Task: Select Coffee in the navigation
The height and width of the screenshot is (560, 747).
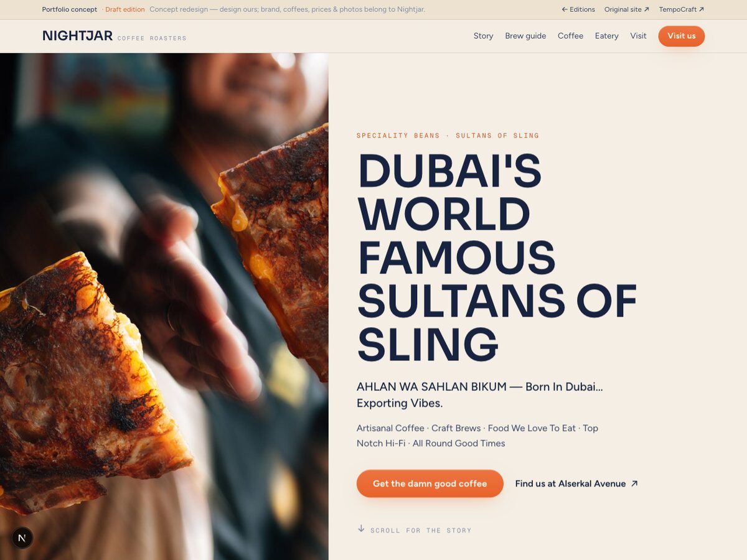Action: [x=570, y=36]
